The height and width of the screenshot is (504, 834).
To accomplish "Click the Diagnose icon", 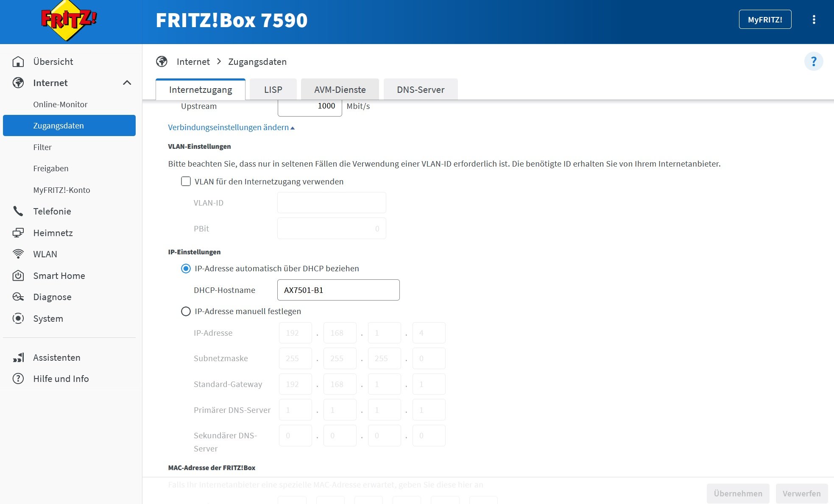I will 18,297.
